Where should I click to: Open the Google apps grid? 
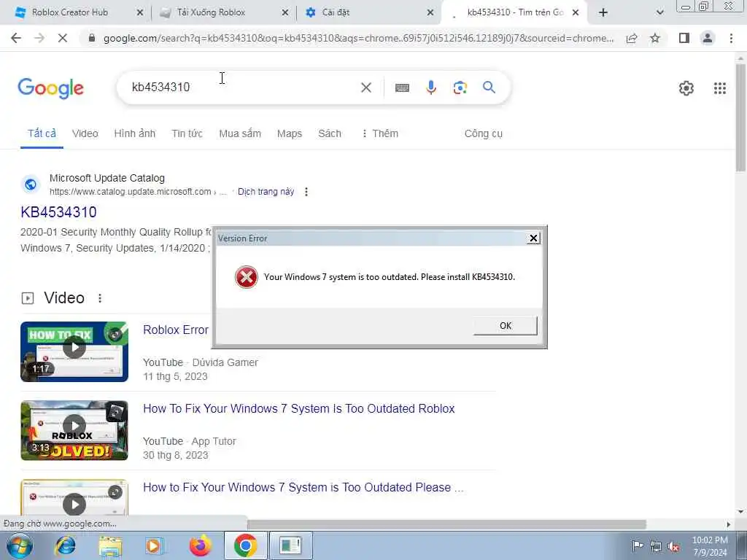click(x=720, y=88)
